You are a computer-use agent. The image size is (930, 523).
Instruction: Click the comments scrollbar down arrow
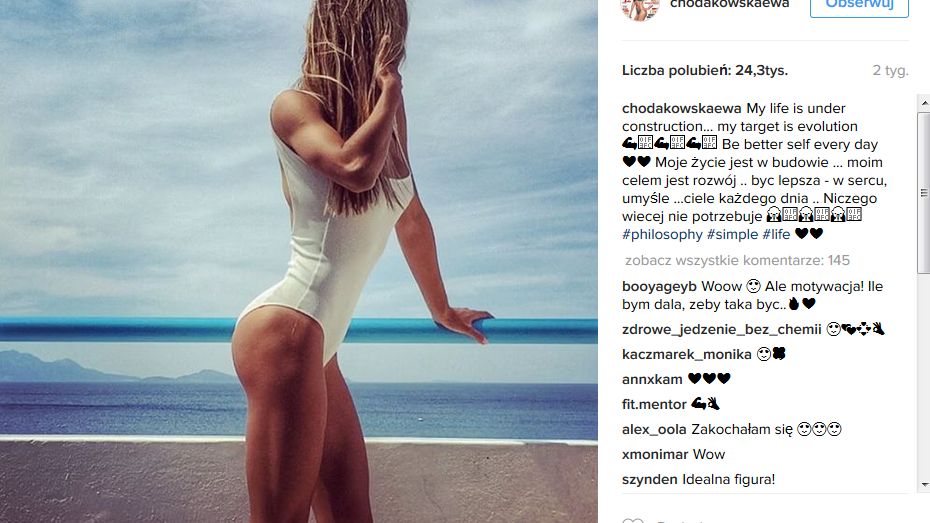924,485
